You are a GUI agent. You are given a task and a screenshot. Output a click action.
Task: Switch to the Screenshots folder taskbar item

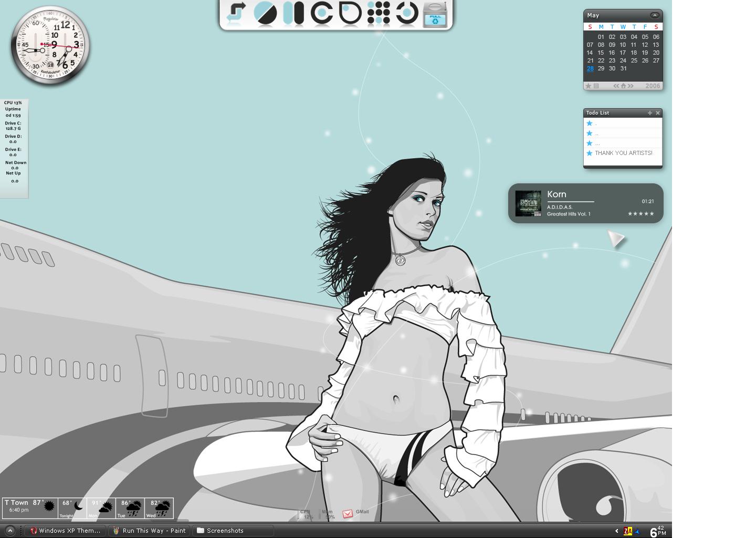[233, 531]
